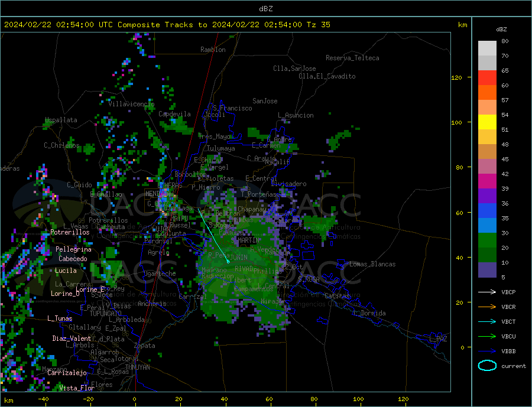Click the Pellegrina label on map
Screen dimensions: 532x407
[x=74, y=249]
